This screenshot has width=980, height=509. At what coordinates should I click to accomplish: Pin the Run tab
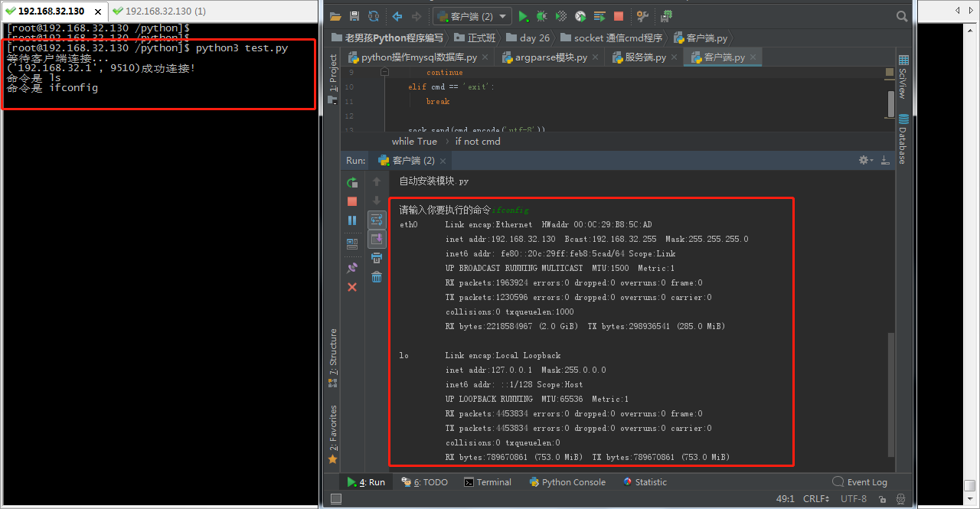[x=352, y=268]
